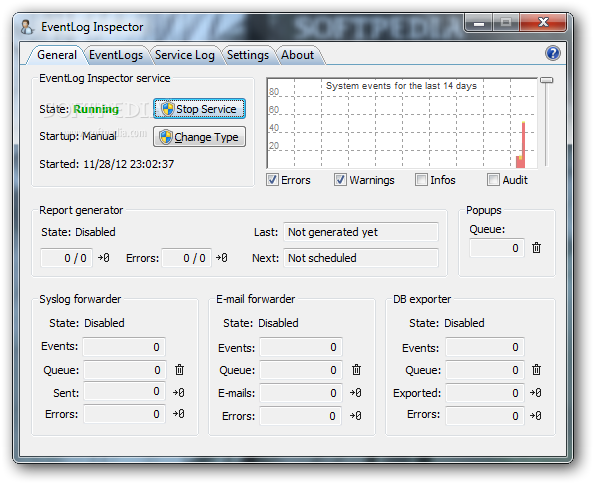Open the Service Log tab
The image size is (594, 484).
[185, 55]
